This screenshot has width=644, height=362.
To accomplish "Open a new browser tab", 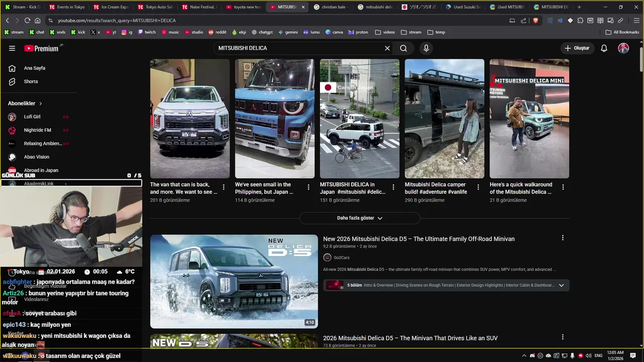I will (x=579, y=7).
